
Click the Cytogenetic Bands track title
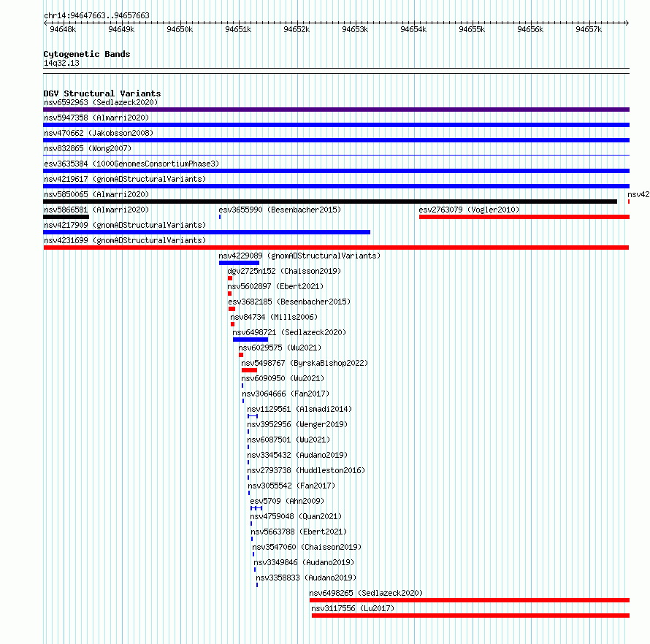pyautogui.click(x=87, y=54)
